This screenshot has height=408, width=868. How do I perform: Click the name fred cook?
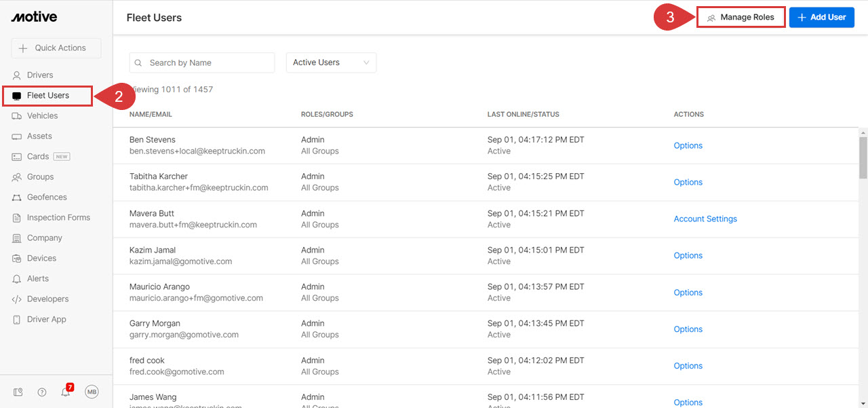147,360
